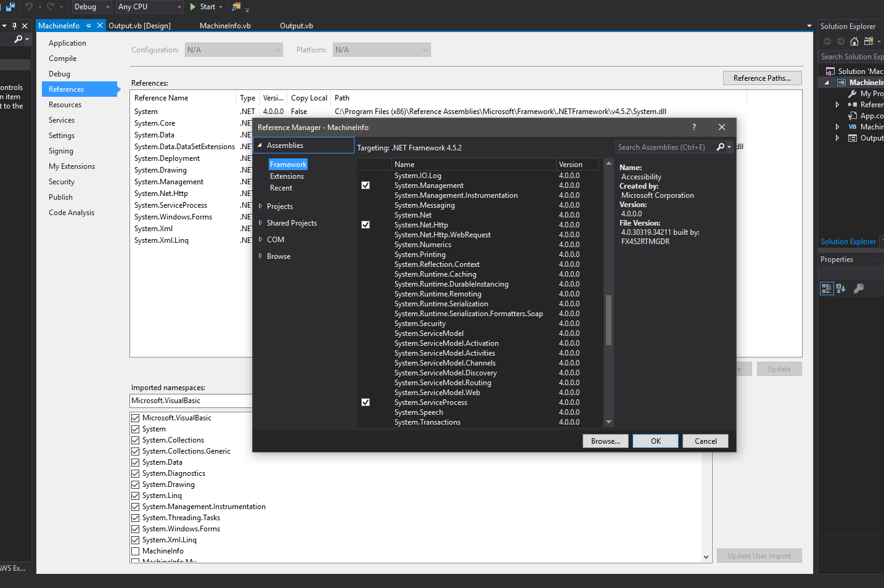Click Solution Explorer sync views icon
The height and width of the screenshot is (588, 884).
[869, 41]
